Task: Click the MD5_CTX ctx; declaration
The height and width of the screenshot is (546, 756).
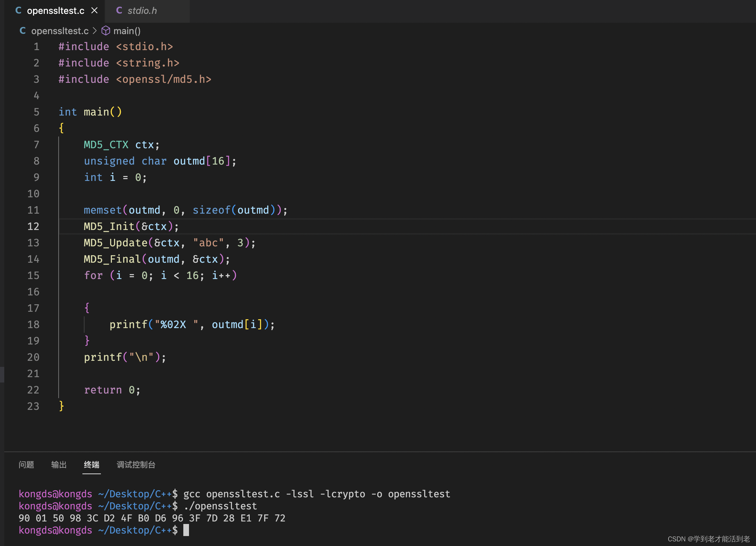Action: pyautogui.click(x=122, y=145)
